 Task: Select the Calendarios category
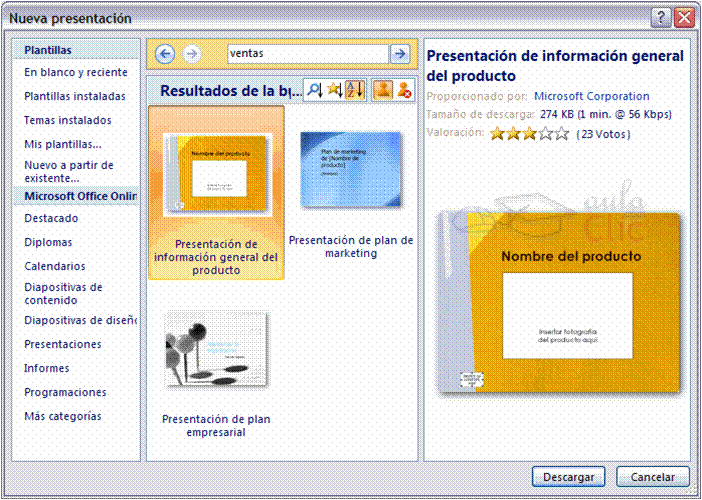[x=55, y=266]
